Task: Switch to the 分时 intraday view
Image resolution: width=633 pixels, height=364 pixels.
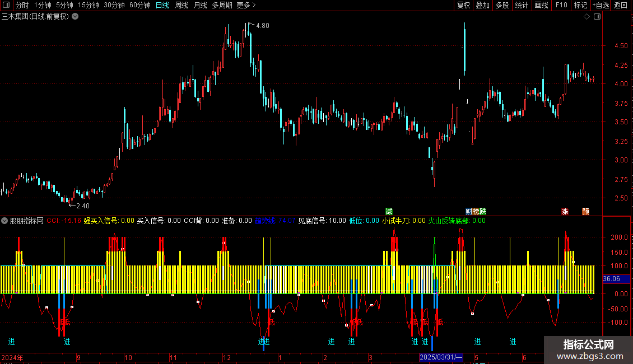Action: click(x=22, y=5)
